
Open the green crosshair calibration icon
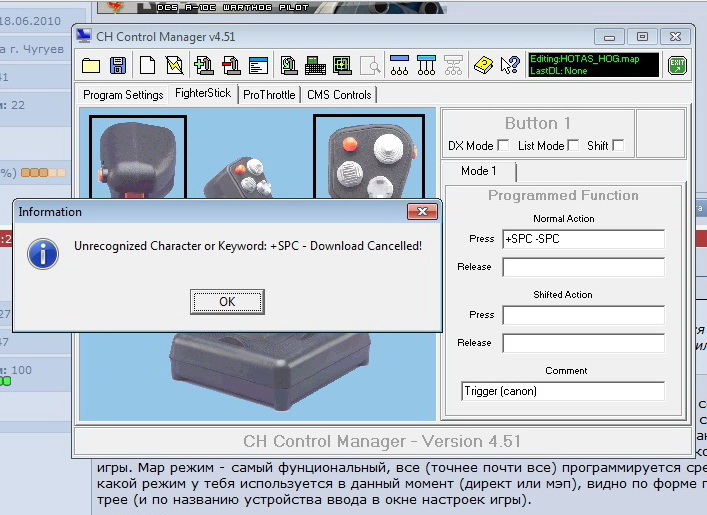342,65
